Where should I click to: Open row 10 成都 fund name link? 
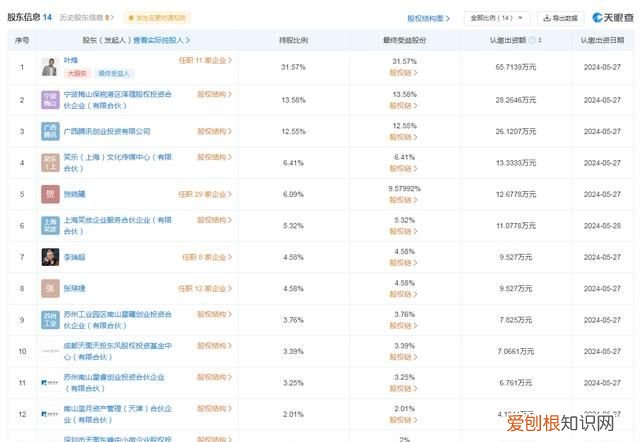118,351
